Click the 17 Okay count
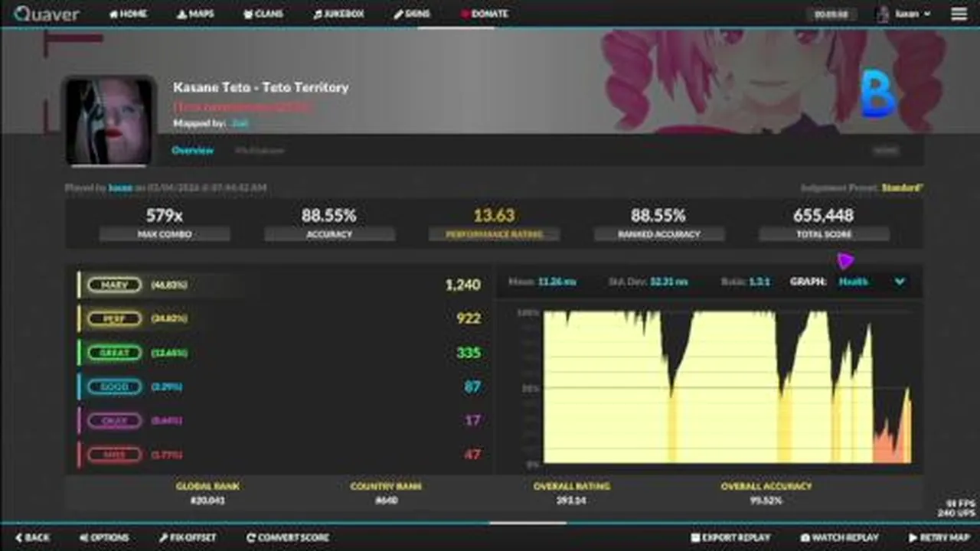 (x=472, y=420)
